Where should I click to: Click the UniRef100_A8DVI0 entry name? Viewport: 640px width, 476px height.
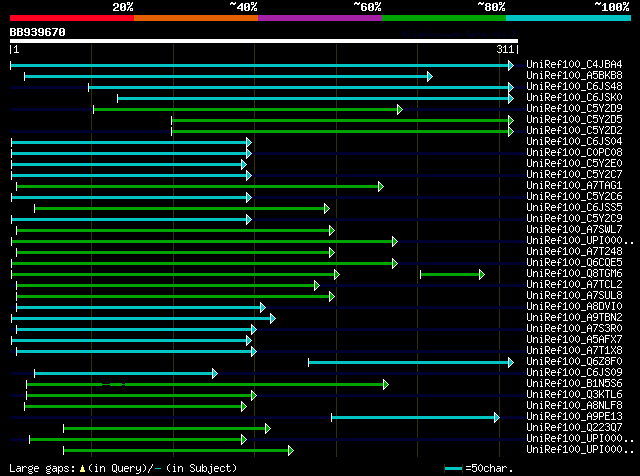574,307
